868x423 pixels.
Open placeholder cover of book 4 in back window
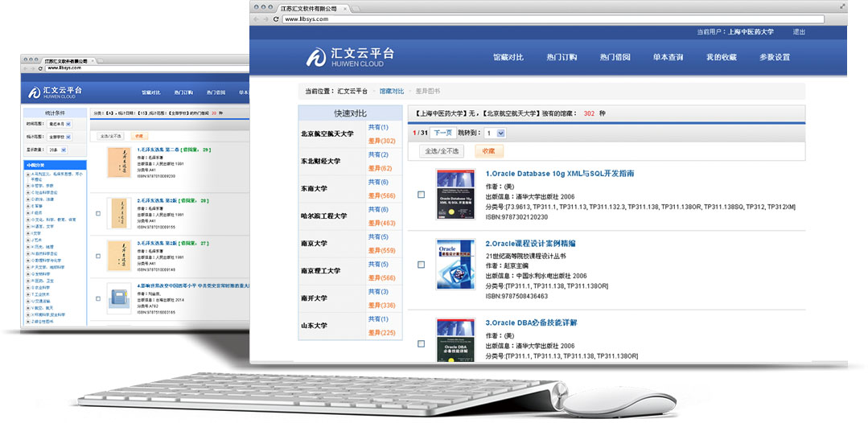point(119,298)
